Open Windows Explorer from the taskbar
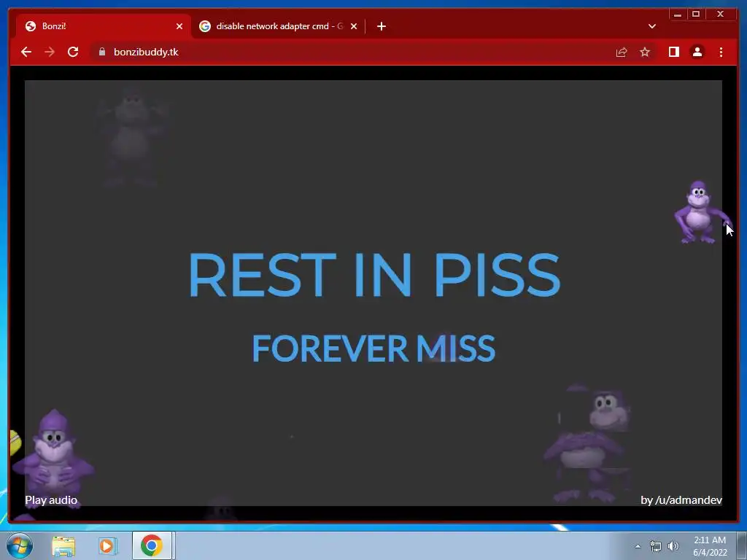Screen dimensions: 747x560 click(63, 545)
